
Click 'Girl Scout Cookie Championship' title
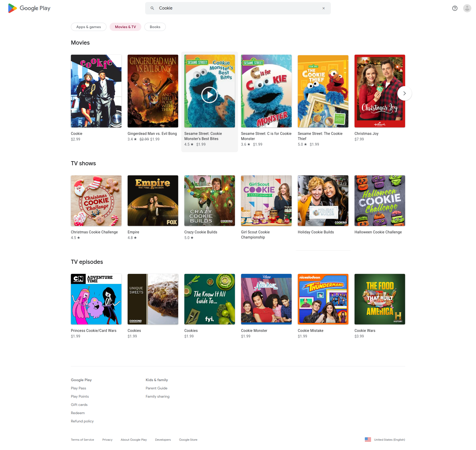(255, 235)
